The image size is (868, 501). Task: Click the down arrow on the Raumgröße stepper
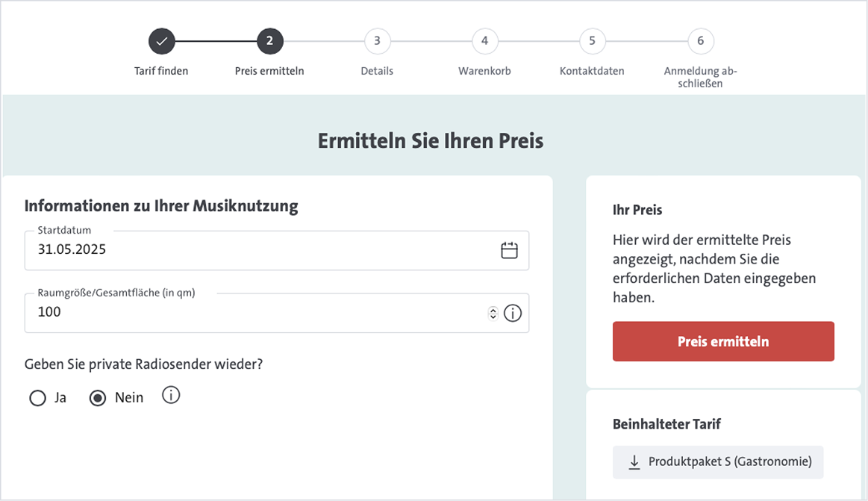pyautogui.click(x=493, y=316)
